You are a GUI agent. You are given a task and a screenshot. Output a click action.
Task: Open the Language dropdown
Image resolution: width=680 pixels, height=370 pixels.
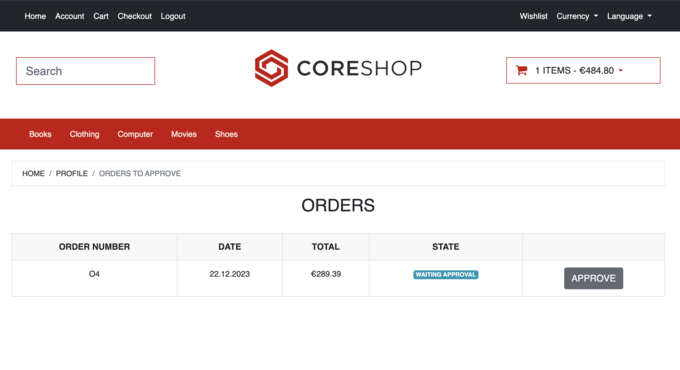pos(629,16)
